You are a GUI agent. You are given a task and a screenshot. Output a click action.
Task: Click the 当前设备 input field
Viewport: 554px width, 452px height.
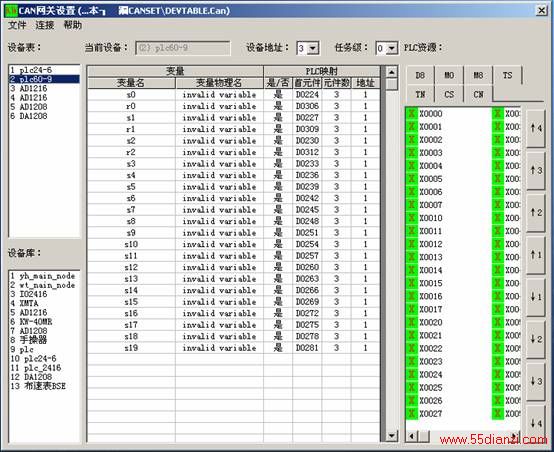pos(183,48)
